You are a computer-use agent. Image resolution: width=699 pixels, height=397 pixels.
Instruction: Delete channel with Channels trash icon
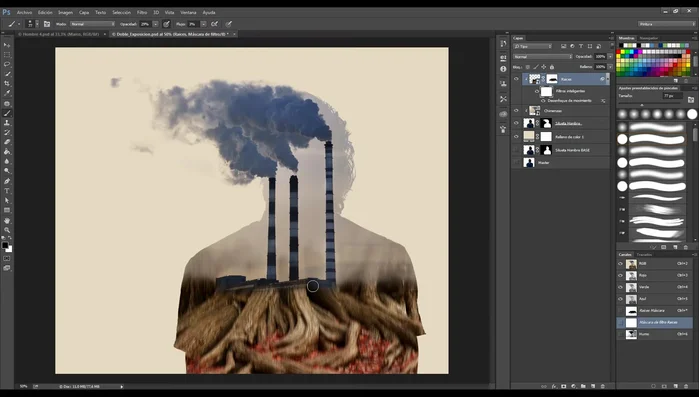[x=686, y=386]
